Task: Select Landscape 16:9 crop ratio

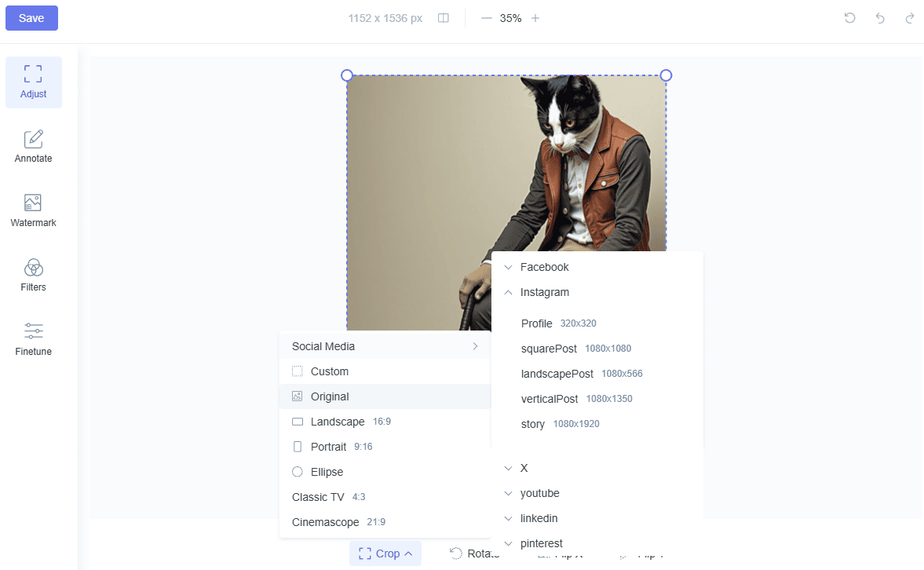Action: click(385, 422)
